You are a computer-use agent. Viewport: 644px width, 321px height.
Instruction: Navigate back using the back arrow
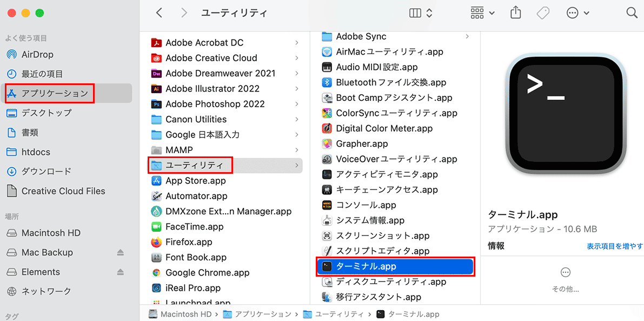[x=158, y=12]
